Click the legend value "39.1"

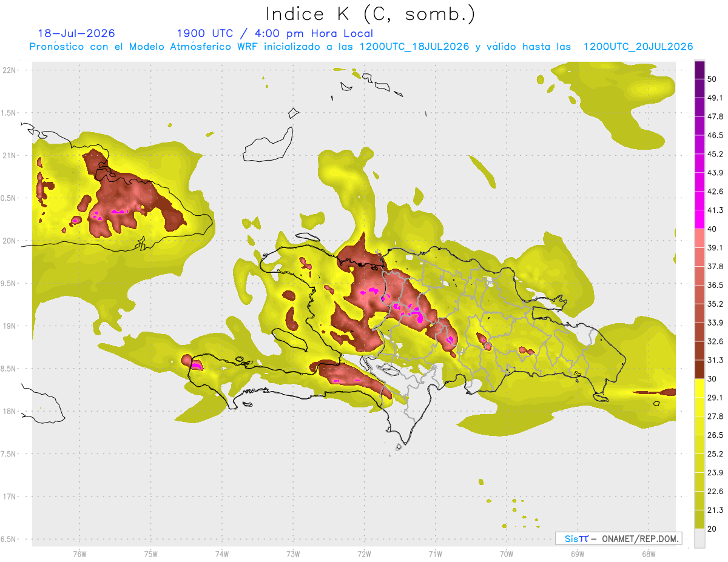click(715, 247)
